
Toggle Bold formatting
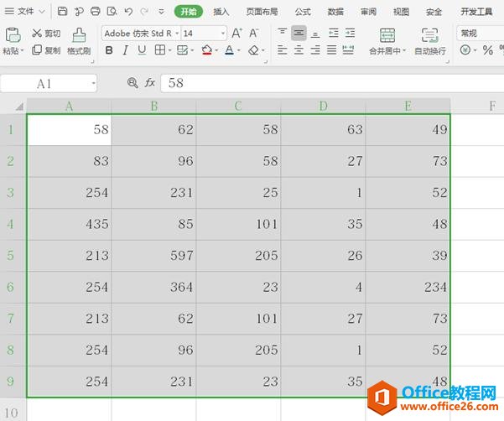click(109, 50)
